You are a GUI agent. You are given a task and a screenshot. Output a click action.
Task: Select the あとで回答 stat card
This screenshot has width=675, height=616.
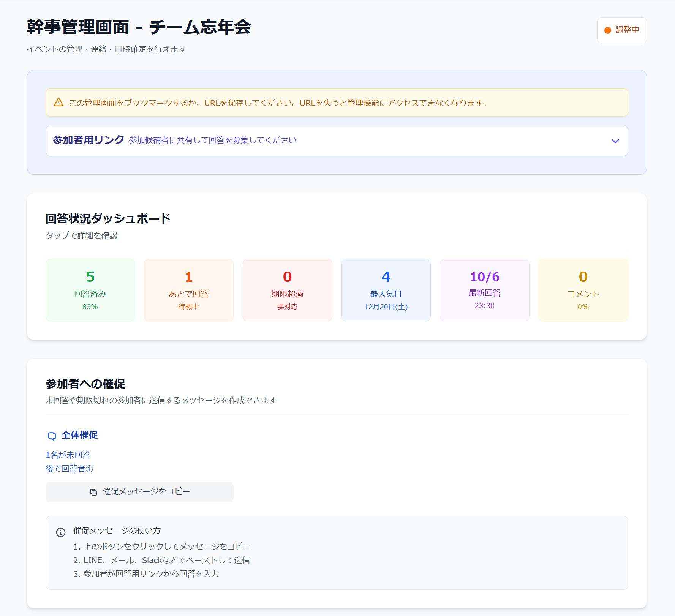click(x=189, y=290)
